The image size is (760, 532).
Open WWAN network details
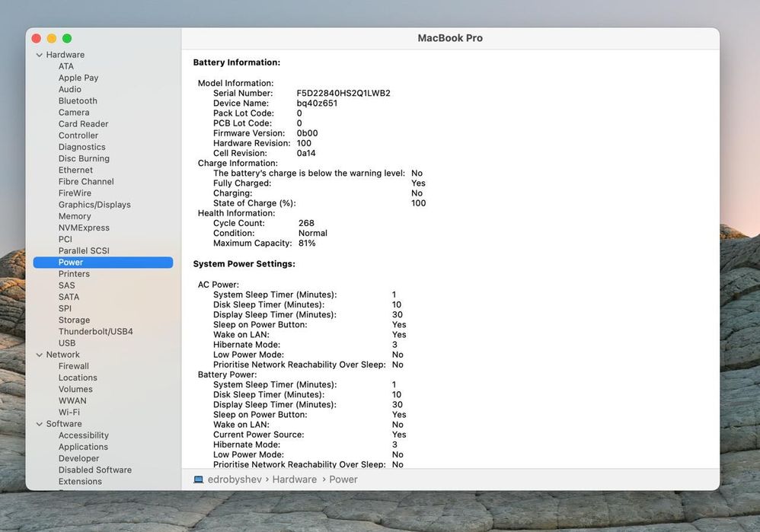tap(72, 401)
